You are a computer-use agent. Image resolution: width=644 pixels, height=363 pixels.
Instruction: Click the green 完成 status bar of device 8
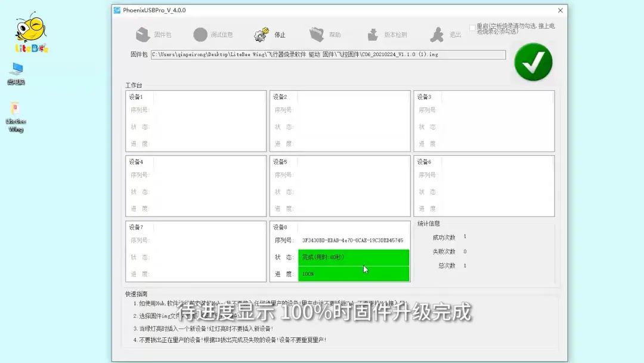[x=354, y=257]
